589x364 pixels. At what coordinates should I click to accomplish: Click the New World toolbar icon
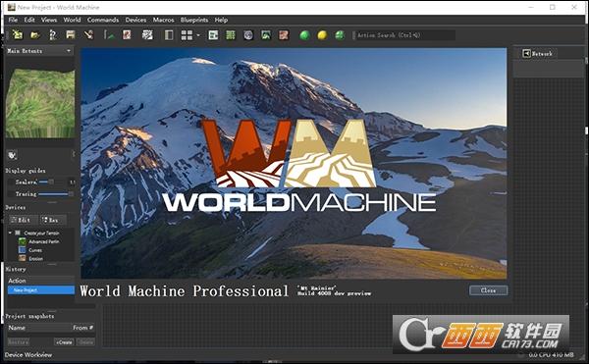pos(18,35)
